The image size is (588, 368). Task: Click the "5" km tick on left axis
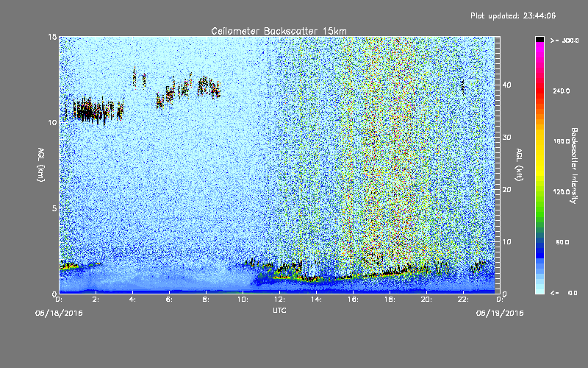[x=54, y=208]
